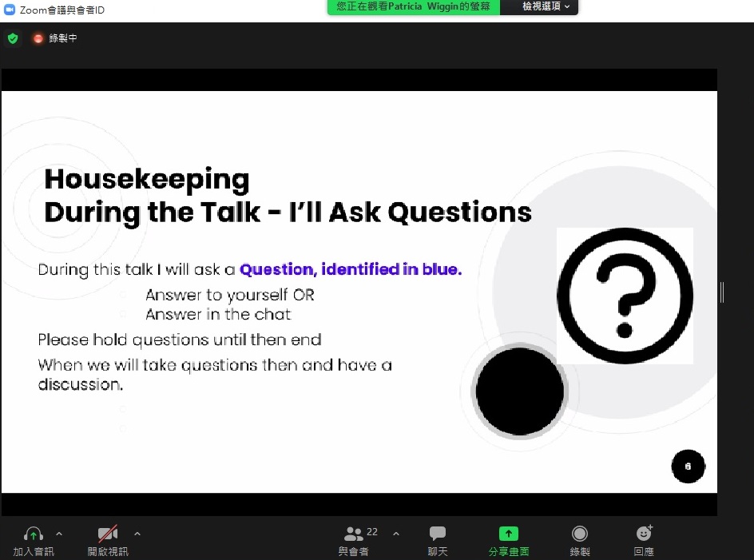Open the 聊天 chat panel

(438, 534)
